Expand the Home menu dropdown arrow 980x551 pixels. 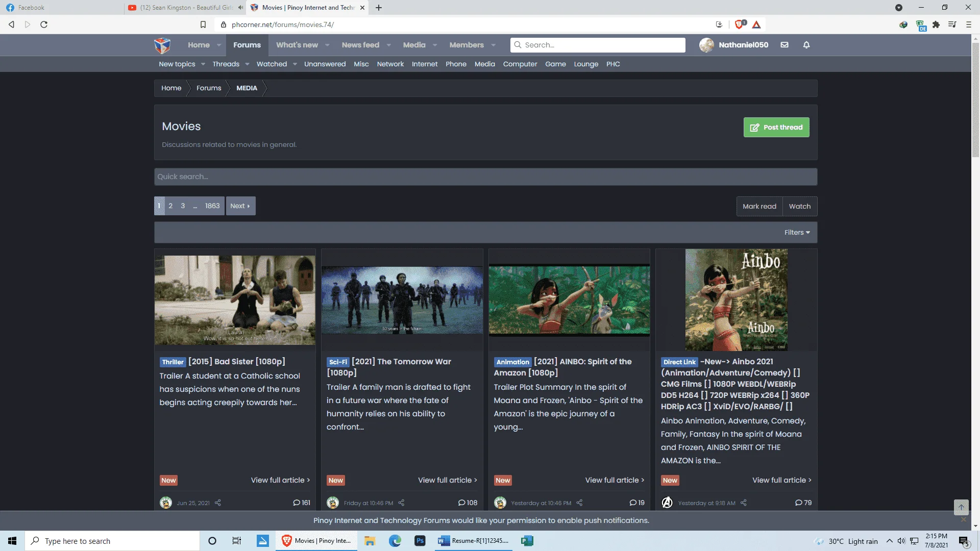pyautogui.click(x=219, y=45)
